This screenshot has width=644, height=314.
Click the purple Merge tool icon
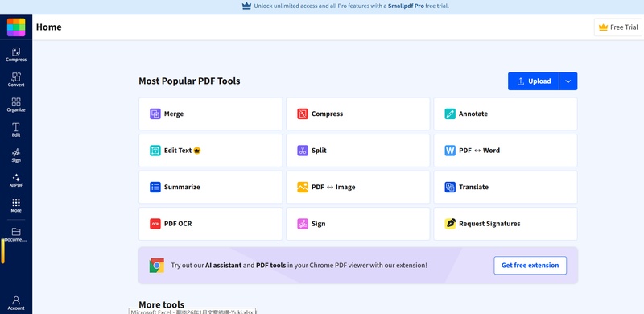pos(155,114)
